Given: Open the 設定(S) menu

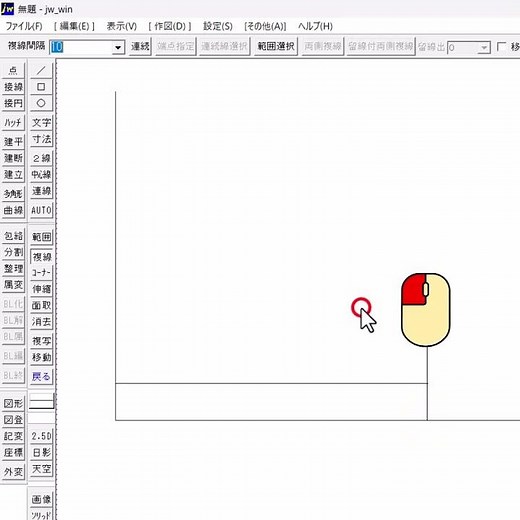Looking at the screenshot, I should coord(218,26).
